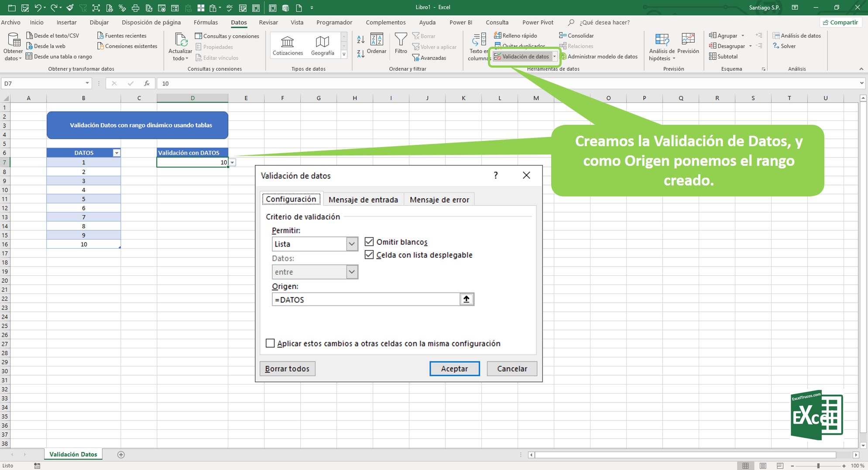Open Cotizaciones data type
Screen dimensions: 868x470
[287, 45]
